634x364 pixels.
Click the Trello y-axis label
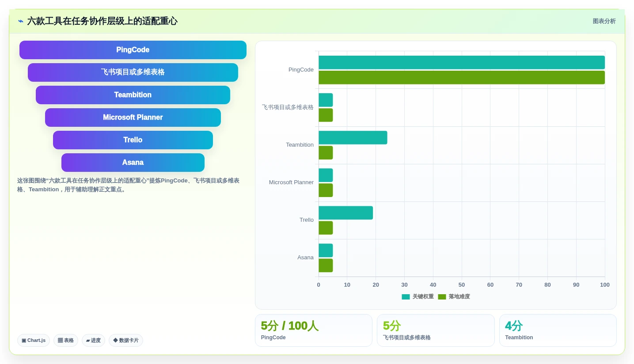point(307,220)
